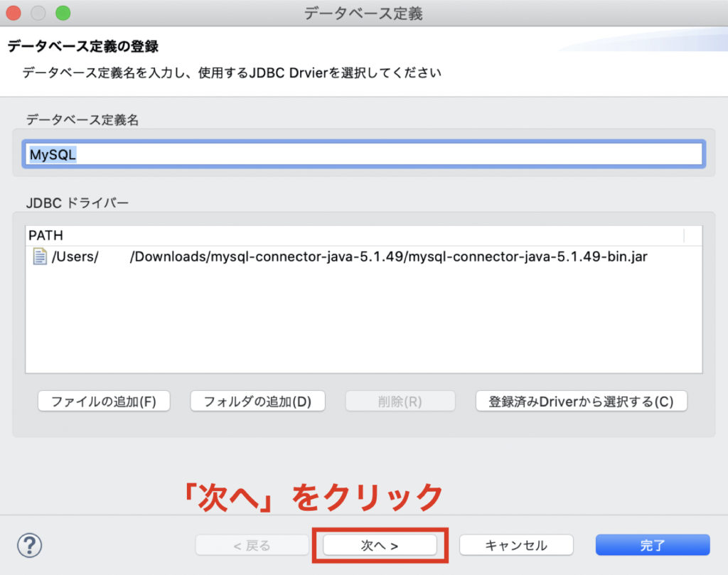Click the データベース定義の登録 heading text
Image resolution: width=728 pixels, height=575 pixels.
[x=83, y=46]
